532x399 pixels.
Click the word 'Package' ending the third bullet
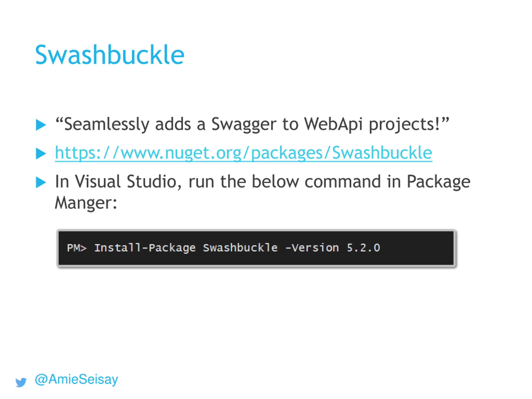click(438, 182)
